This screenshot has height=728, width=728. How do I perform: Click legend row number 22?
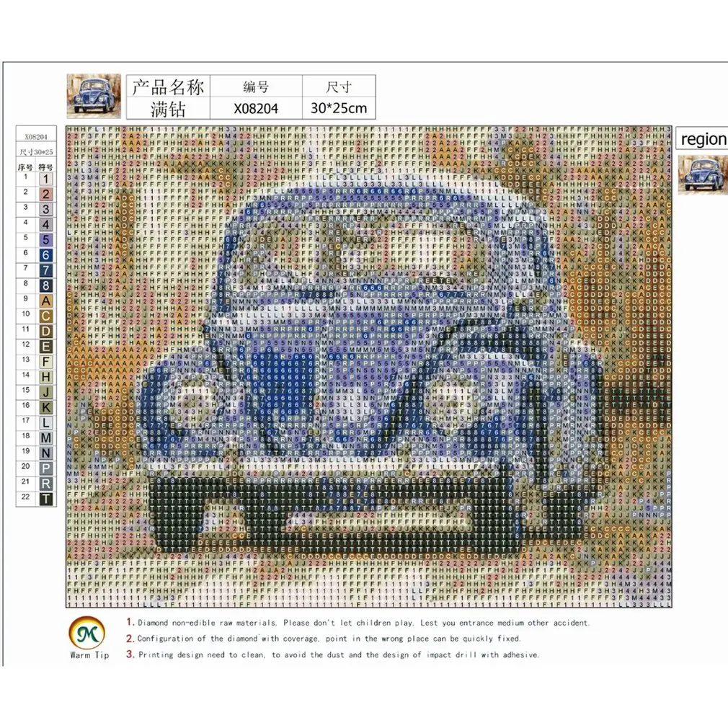pyautogui.click(x=25, y=497)
